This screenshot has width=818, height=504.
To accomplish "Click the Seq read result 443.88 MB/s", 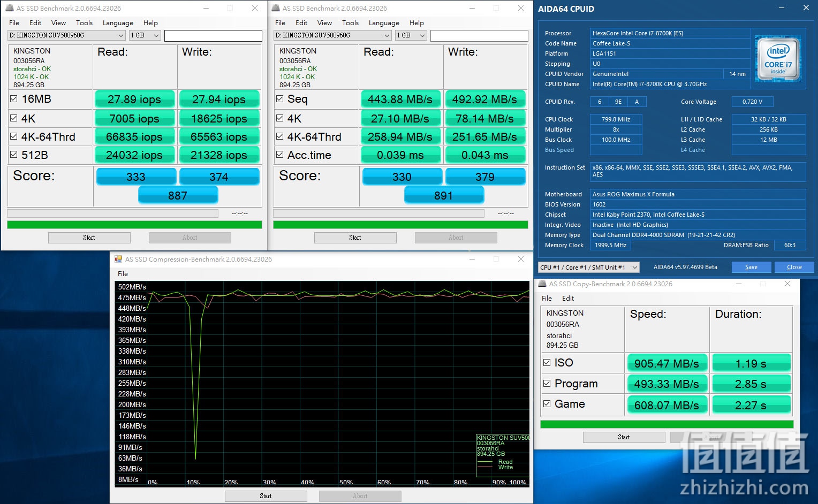I will tap(400, 100).
